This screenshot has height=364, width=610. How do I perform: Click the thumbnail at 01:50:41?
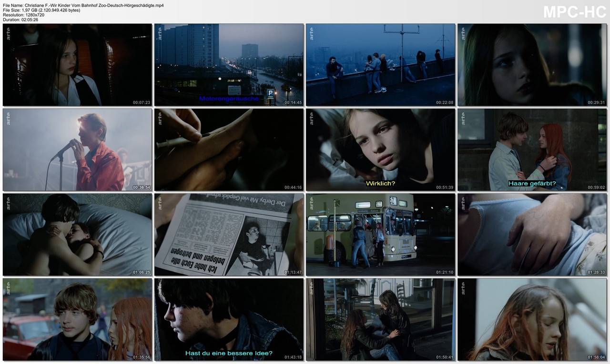point(380,319)
